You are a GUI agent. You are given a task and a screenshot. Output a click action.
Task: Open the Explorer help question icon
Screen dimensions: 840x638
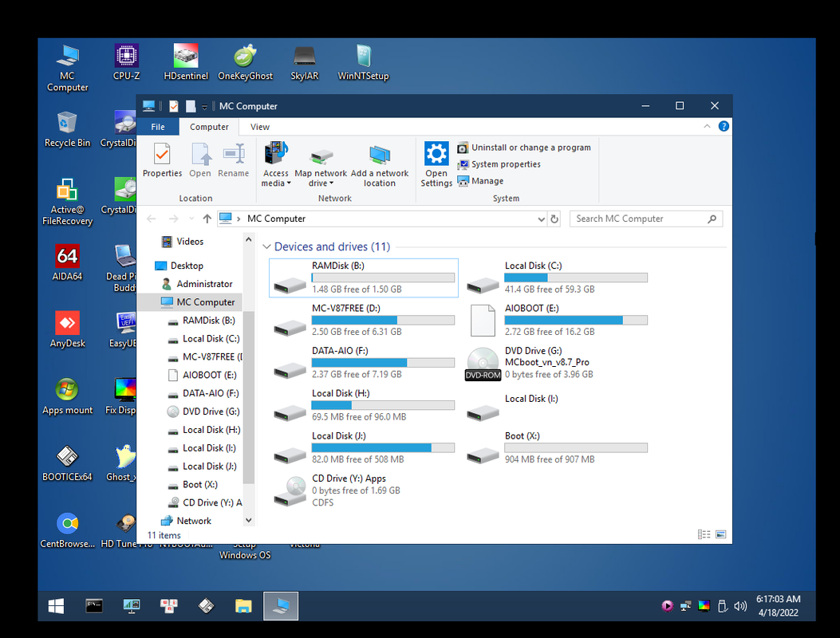[x=724, y=127]
